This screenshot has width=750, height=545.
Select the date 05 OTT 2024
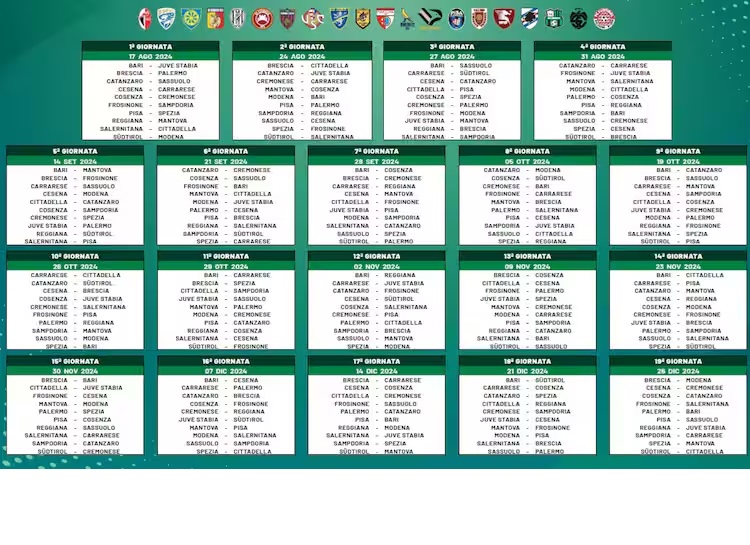(528, 161)
